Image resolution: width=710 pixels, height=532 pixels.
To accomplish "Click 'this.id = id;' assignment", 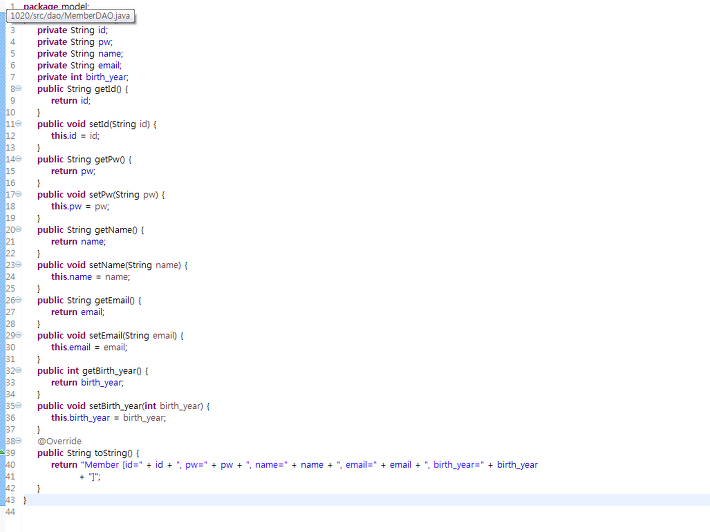I will (75, 136).
